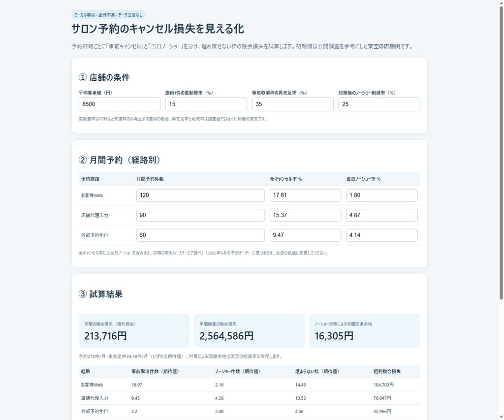
Task: Click お客様Web total cancel rate 17.61
Action: coord(305,195)
